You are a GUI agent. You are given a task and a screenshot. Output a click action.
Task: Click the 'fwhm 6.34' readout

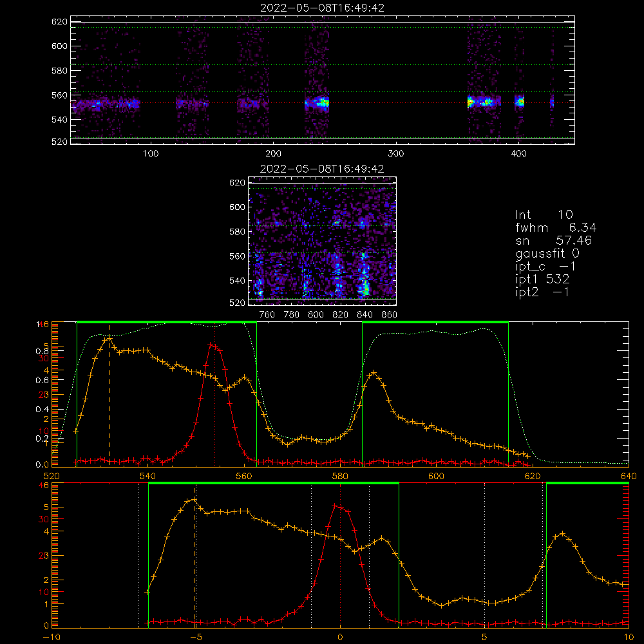(x=556, y=227)
